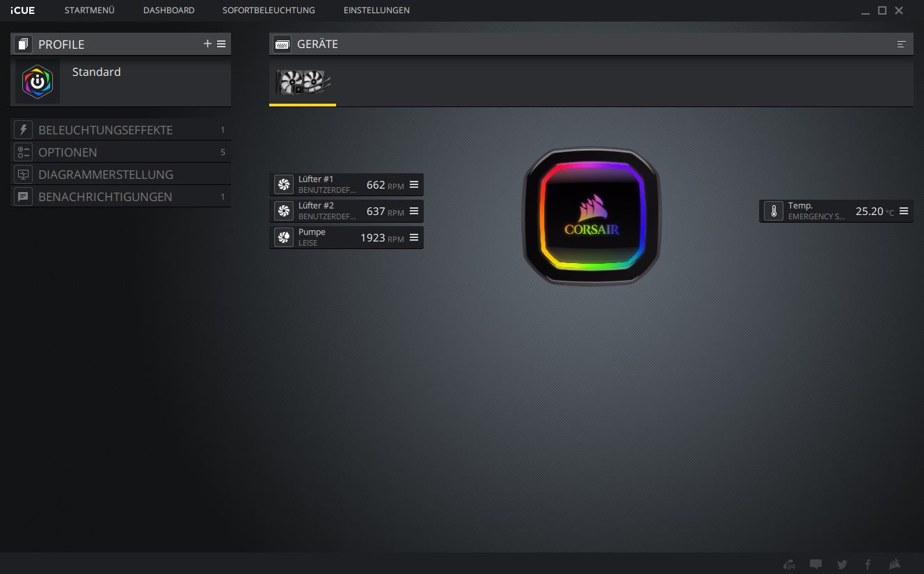Select the Temp. thermometer icon

[x=773, y=211]
